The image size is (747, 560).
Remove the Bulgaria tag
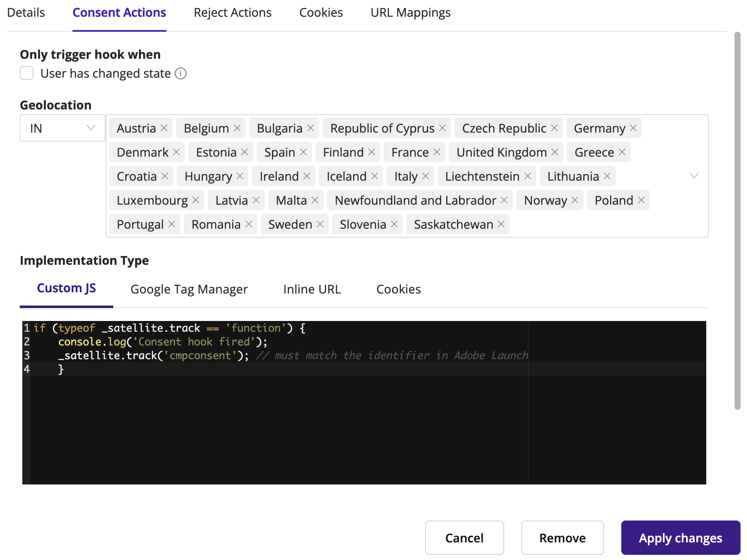(x=311, y=128)
